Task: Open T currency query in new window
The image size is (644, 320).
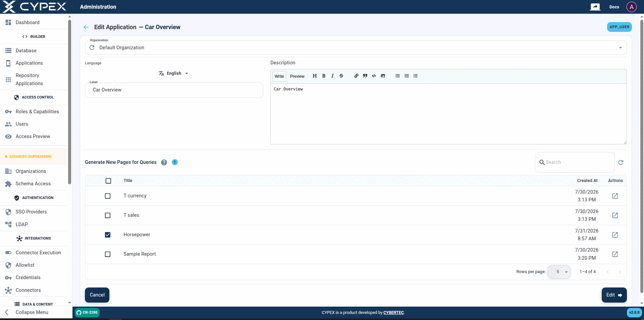Action: [x=615, y=196]
